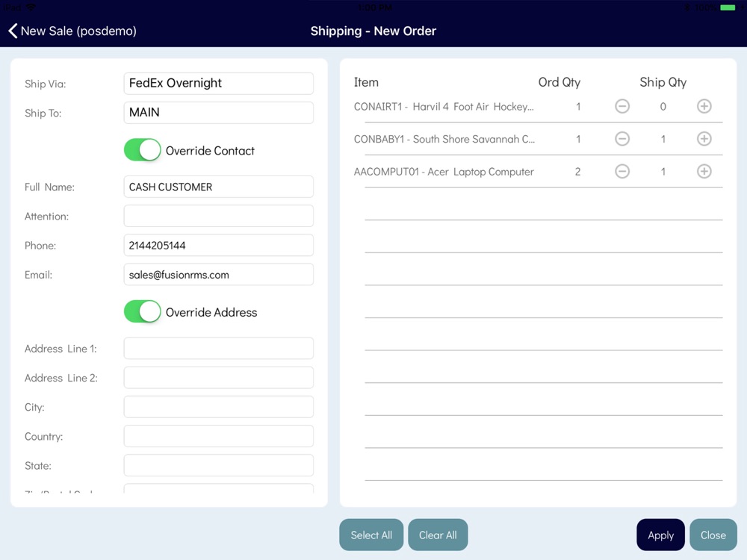
Task: Open Ship Via FedEx Overnight selector
Action: click(218, 83)
